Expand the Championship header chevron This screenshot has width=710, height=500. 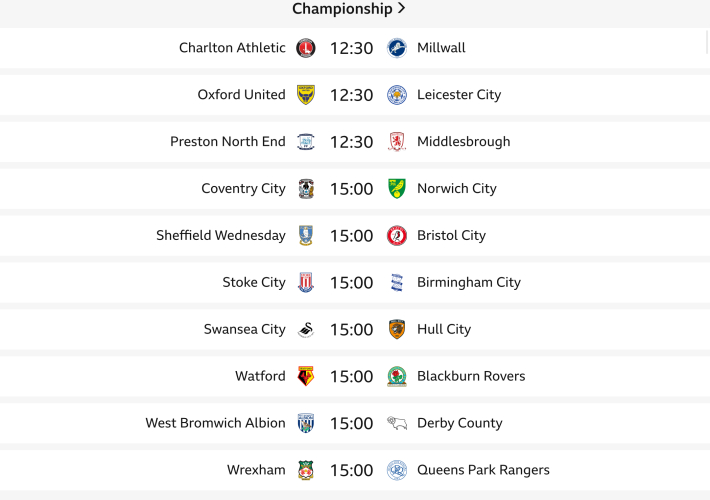click(401, 9)
